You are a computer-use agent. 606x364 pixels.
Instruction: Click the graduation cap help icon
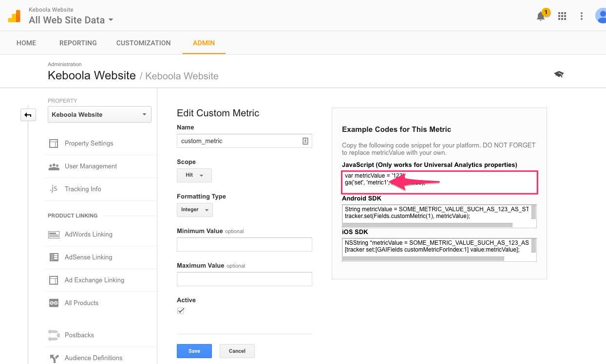559,74
